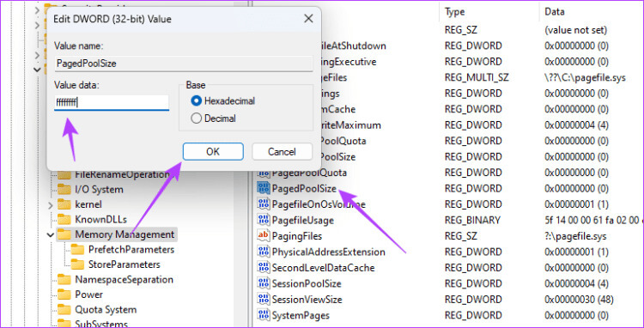
Task: Click the ?:\pagefile.sys data cell
Action: click(575, 236)
